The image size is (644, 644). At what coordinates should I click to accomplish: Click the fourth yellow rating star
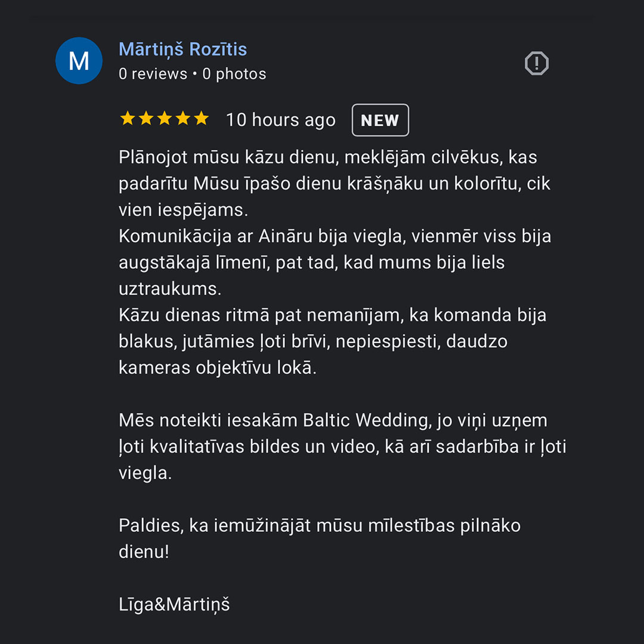[183, 118]
